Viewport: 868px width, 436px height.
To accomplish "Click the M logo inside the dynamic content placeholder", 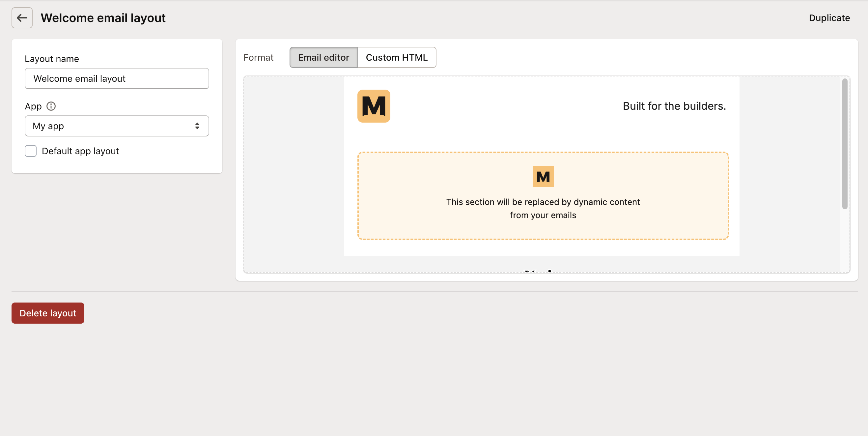I will click(543, 176).
